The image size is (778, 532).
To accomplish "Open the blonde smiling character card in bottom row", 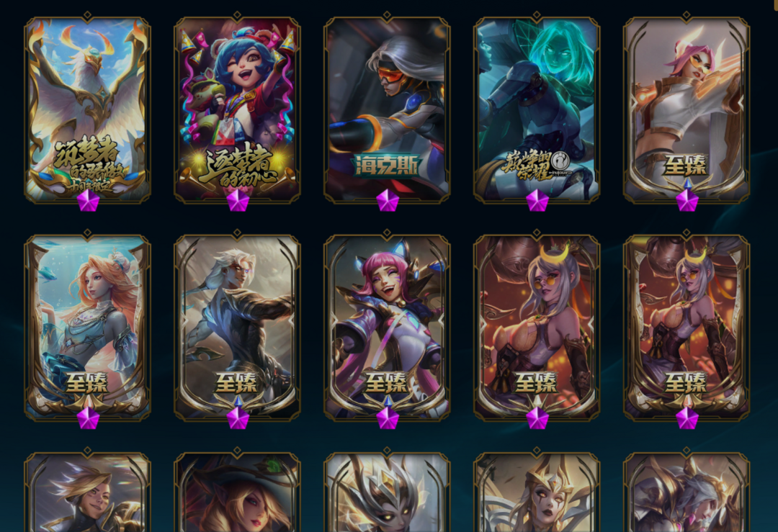I will pyautogui.click(x=87, y=492).
